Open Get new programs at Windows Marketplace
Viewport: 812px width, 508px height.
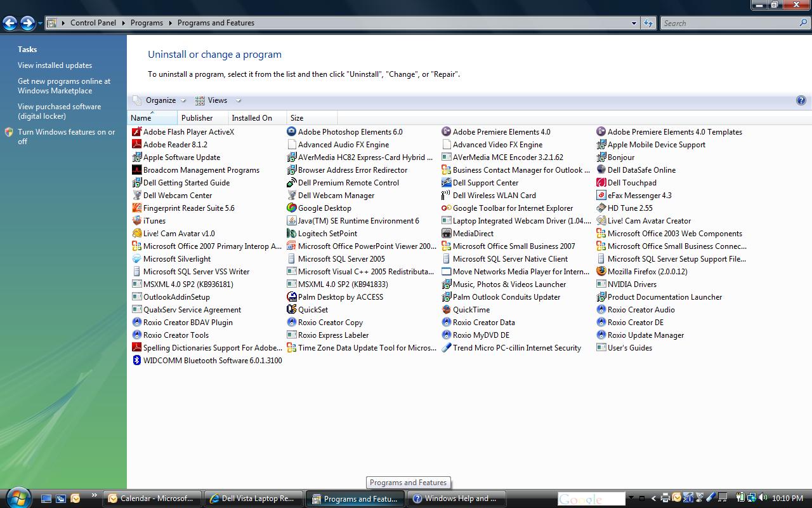click(x=64, y=86)
